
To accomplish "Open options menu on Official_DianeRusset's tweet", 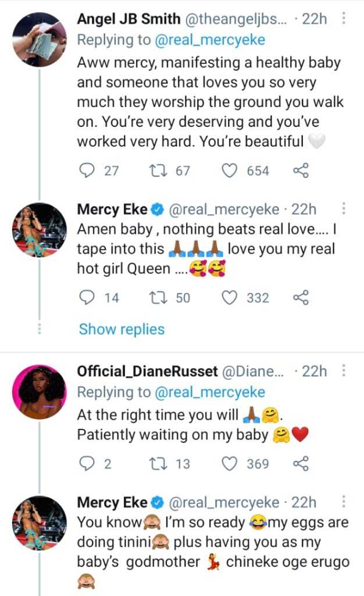I will tap(344, 371).
